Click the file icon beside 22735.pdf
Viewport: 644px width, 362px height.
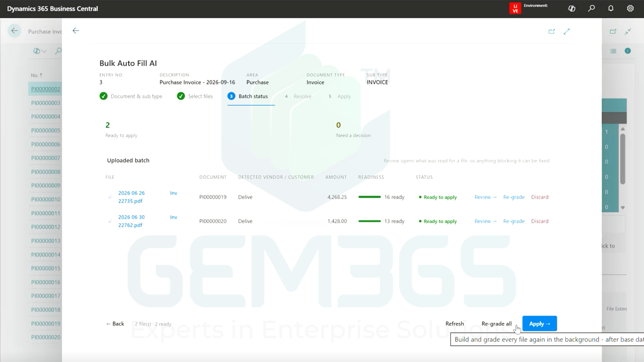point(110,197)
